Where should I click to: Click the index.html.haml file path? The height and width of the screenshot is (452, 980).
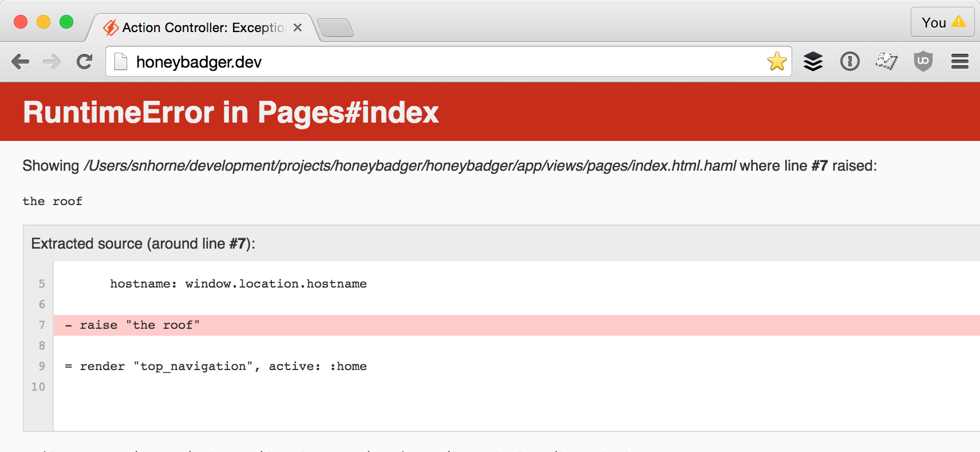[x=410, y=166]
